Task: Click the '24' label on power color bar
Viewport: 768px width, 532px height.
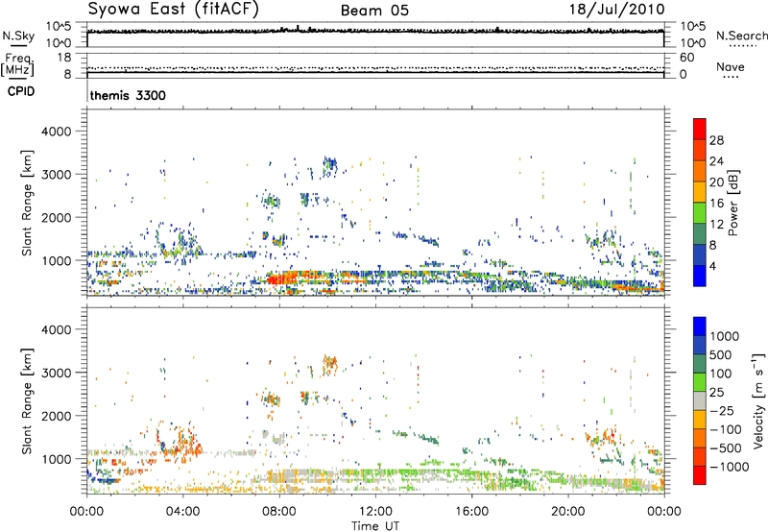Action: (x=716, y=161)
